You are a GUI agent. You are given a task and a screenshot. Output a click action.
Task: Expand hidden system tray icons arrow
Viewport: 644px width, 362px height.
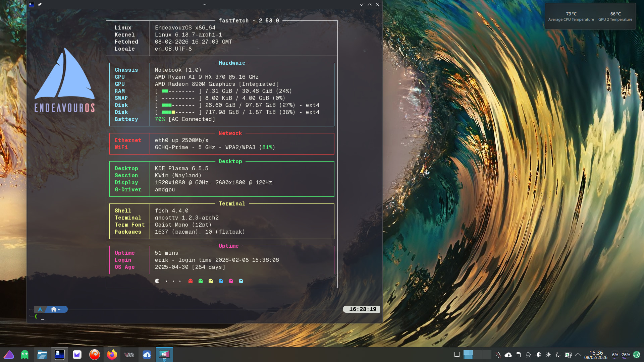[578, 355]
